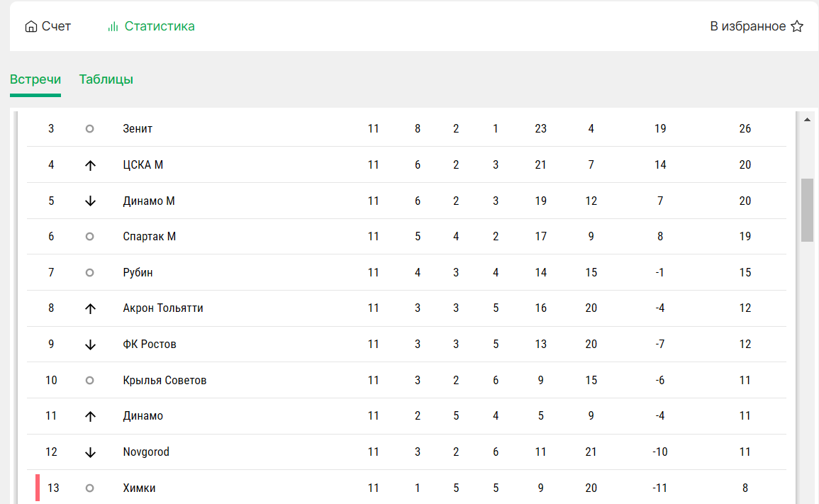Click the star icon for В избранное
The image size is (819, 504).
[x=797, y=26]
